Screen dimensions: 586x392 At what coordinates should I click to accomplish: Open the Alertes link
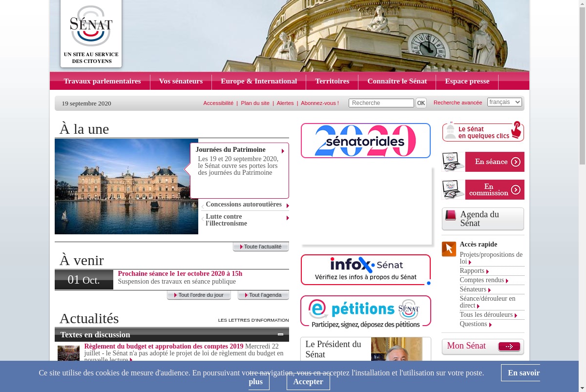(285, 103)
